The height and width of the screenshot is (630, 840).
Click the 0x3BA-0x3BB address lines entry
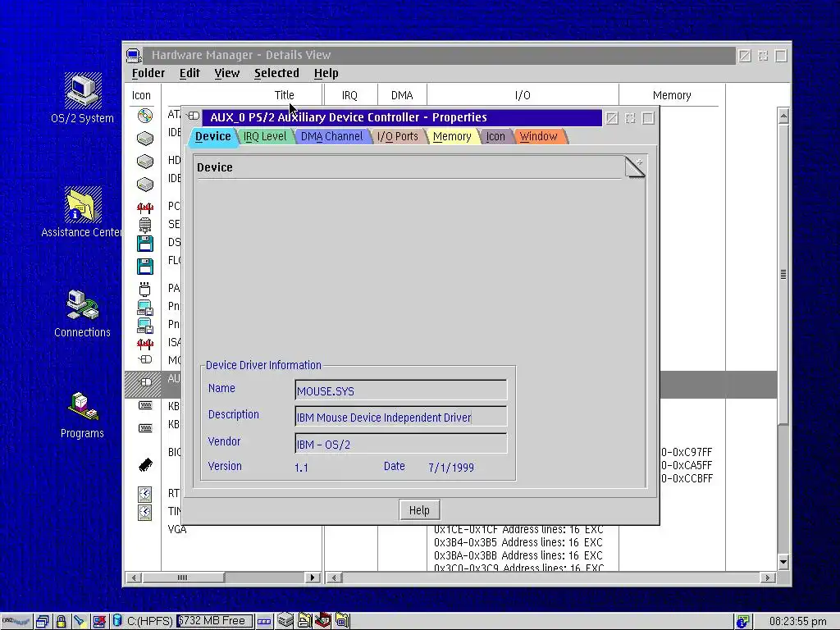[x=518, y=555]
